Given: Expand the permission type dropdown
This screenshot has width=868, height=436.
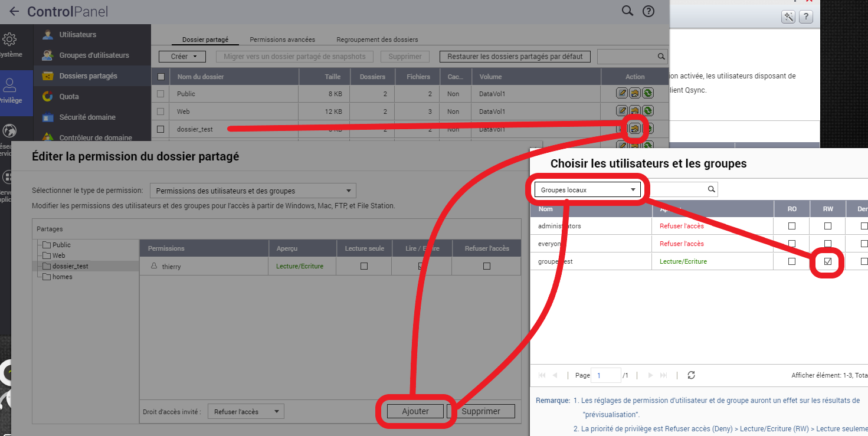Looking at the screenshot, I should [x=253, y=191].
